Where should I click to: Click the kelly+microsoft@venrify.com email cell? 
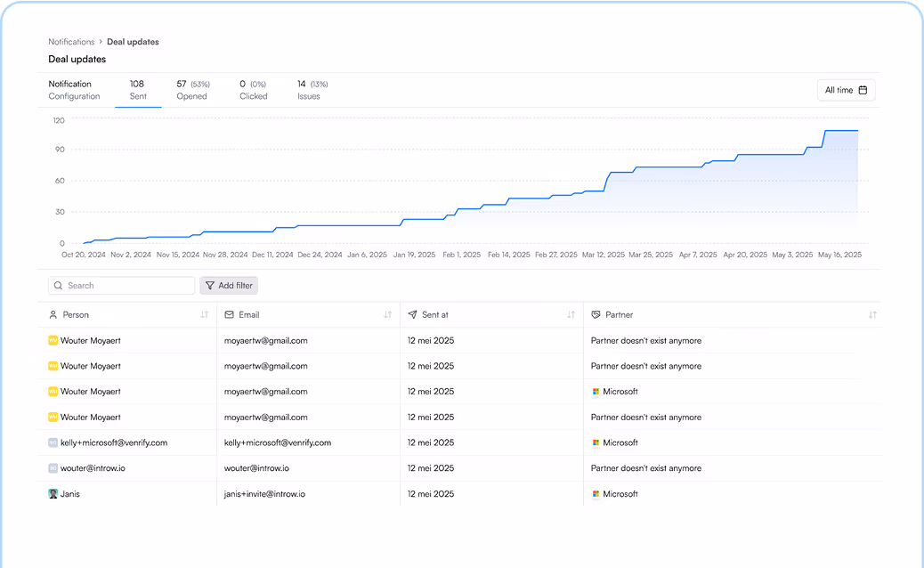[278, 442]
